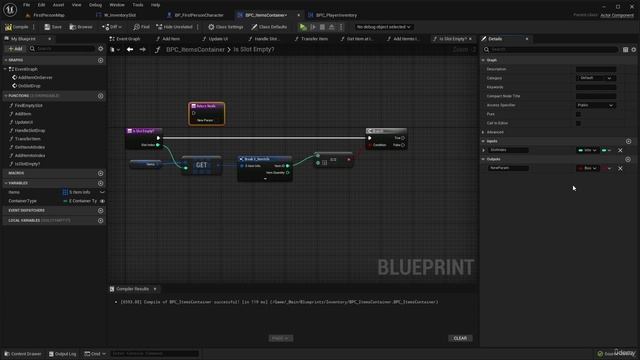
Task: Open the debug object selection dropdown
Action: (383, 27)
